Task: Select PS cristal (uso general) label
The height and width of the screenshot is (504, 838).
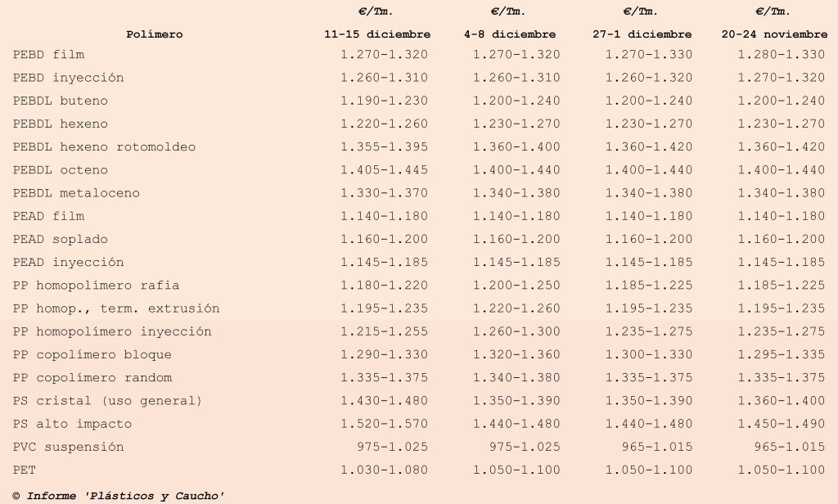Action: pos(107,400)
